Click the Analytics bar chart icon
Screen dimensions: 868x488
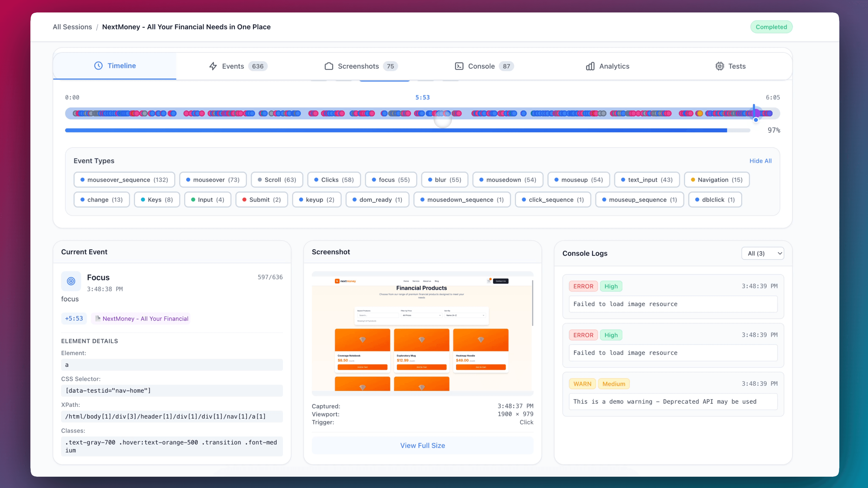590,66
